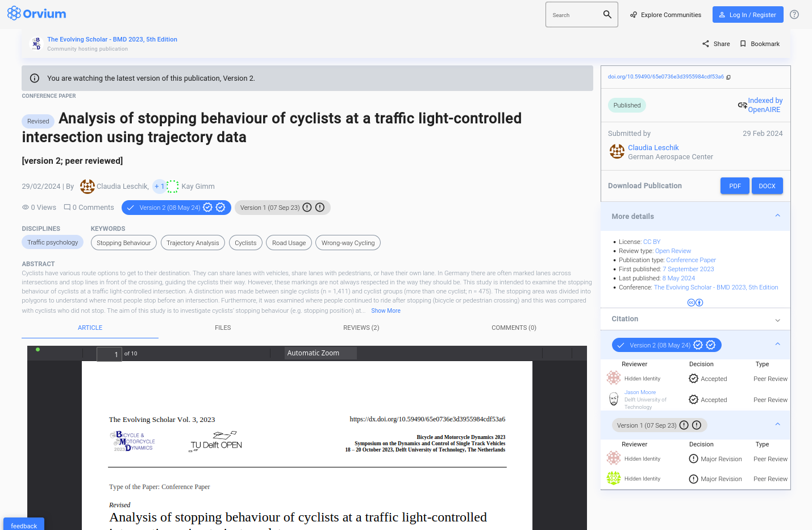The width and height of the screenshot is (812, 530).
Task: Click the Creative Commons license icon
Action: [x=695, y=303]
